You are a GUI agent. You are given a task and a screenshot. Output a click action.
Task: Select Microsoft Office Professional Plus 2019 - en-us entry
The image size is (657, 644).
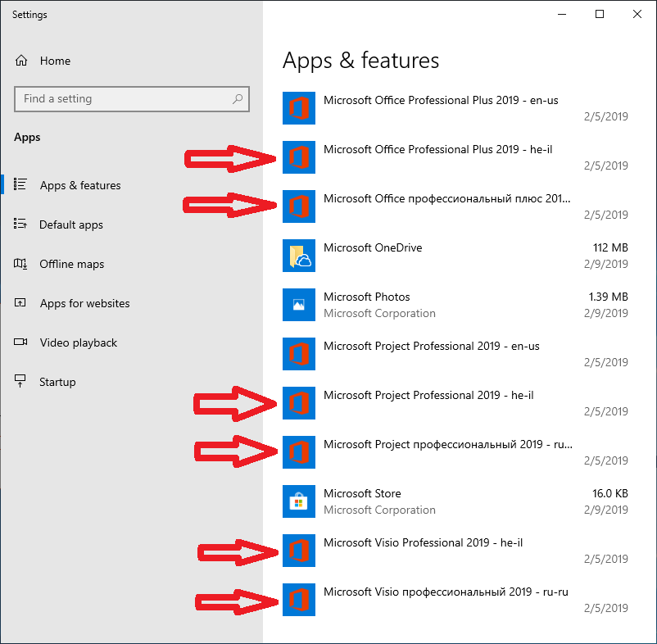(x=441, y=100)
